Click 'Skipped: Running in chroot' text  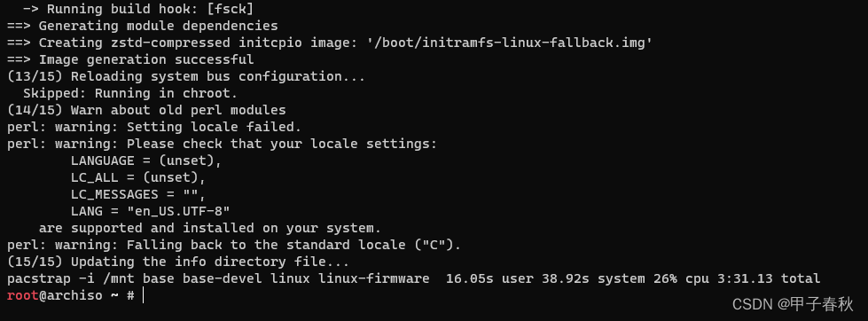tap(130, 93)
